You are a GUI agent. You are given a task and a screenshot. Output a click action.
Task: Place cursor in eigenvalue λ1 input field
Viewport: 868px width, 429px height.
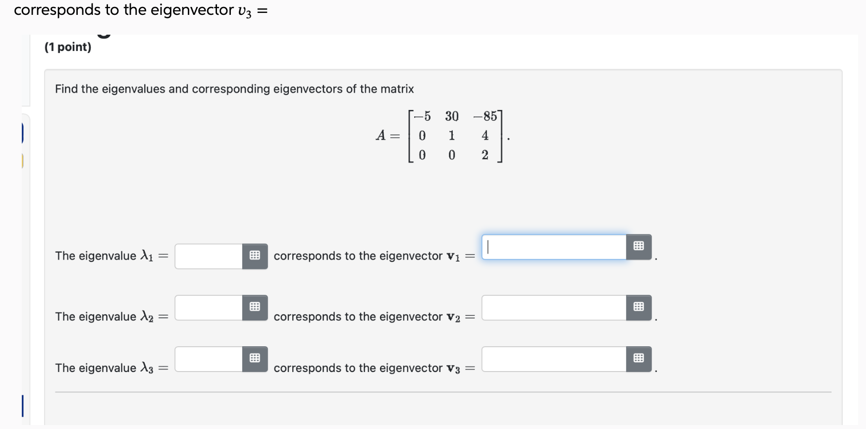[208, 256]
